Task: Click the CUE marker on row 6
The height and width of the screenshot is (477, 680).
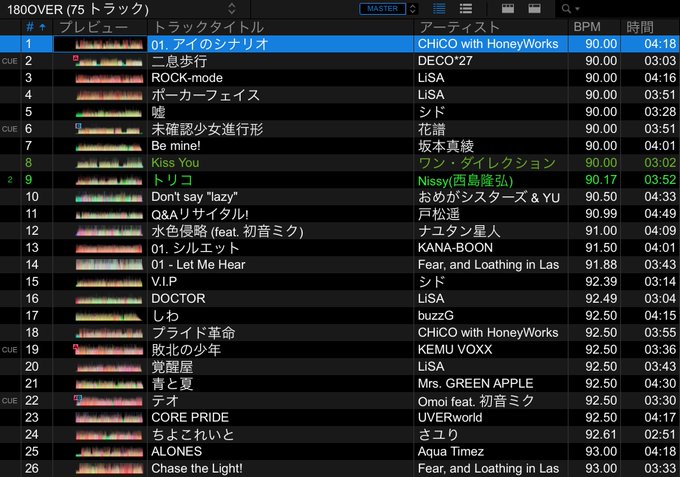Action: pyautogui.click(x=10, y=129)
